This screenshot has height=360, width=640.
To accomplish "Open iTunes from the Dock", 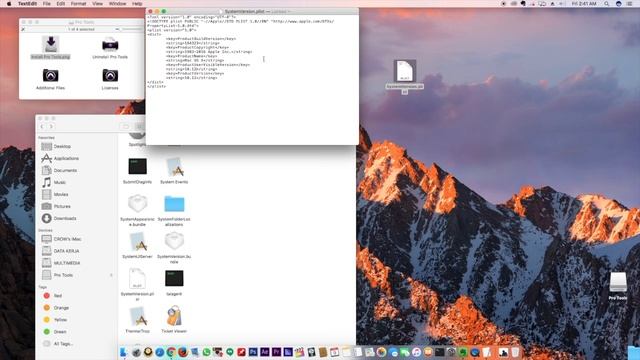I will pyautogui.click(x=416, y=352).
